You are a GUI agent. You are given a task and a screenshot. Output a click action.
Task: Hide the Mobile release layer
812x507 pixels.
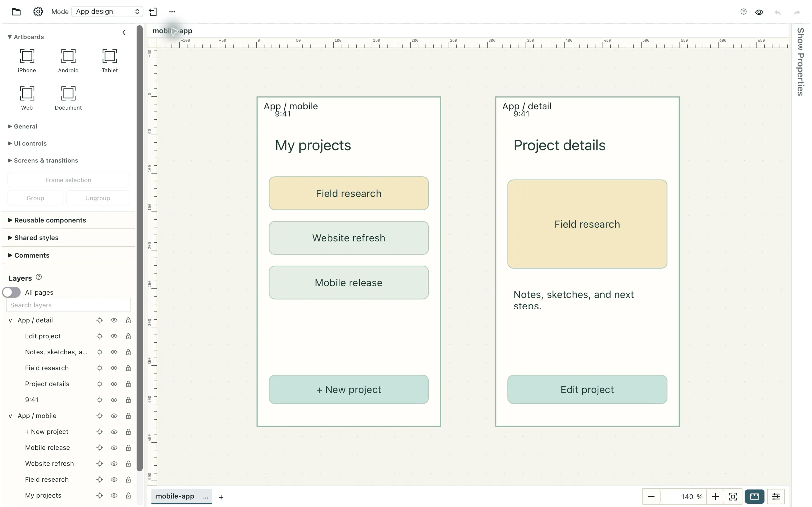click(114, 447)
